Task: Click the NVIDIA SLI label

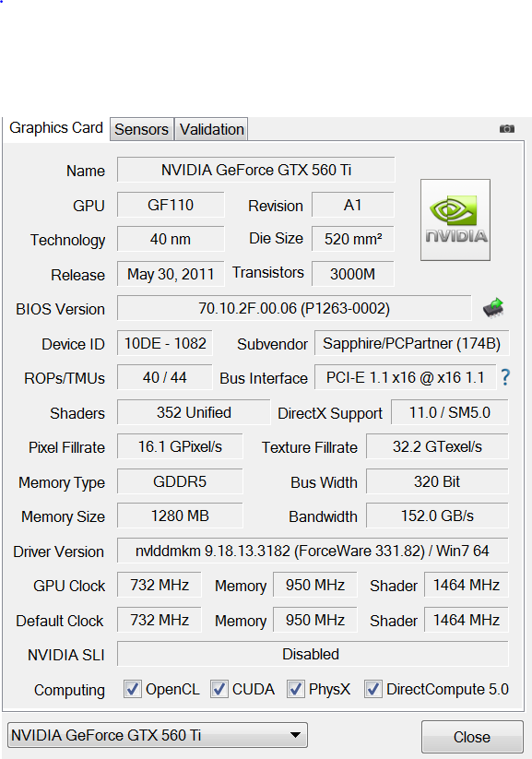Action: [65, 655]
